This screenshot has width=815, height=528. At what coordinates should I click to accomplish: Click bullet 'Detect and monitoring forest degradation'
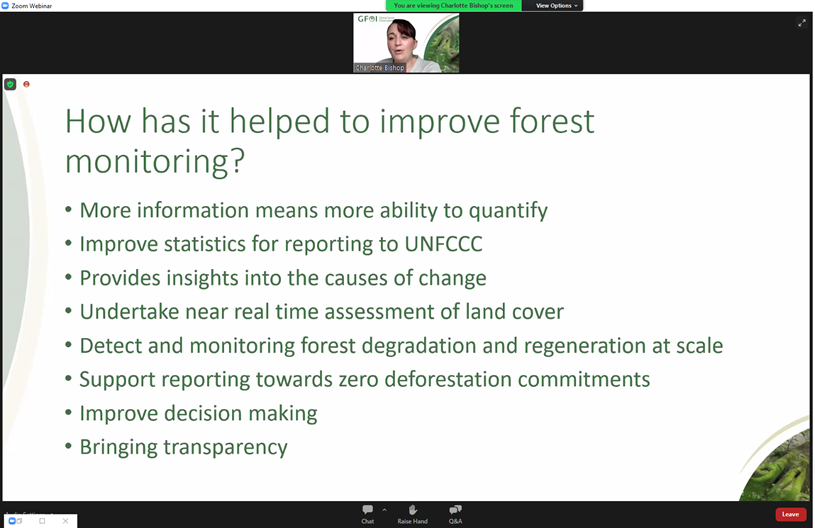pyautogui.click(x=401, y=346)
